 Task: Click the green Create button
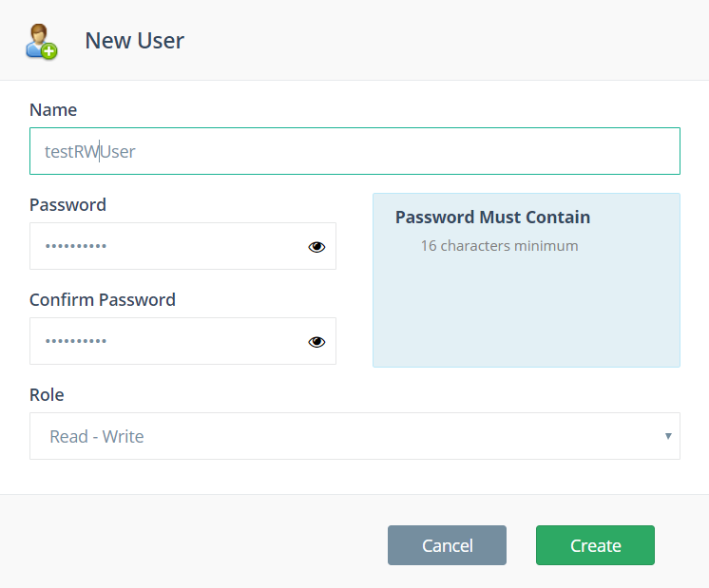pos(595,545)
